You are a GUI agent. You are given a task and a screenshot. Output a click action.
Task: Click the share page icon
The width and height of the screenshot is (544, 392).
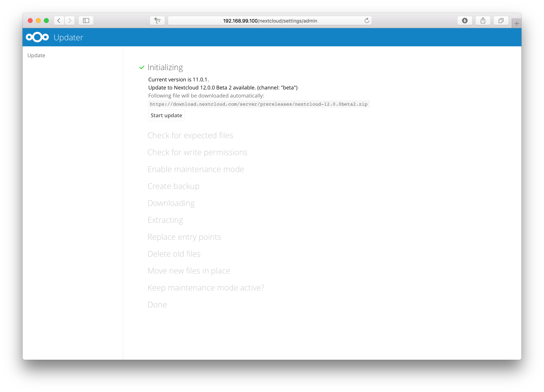point(482,20)
